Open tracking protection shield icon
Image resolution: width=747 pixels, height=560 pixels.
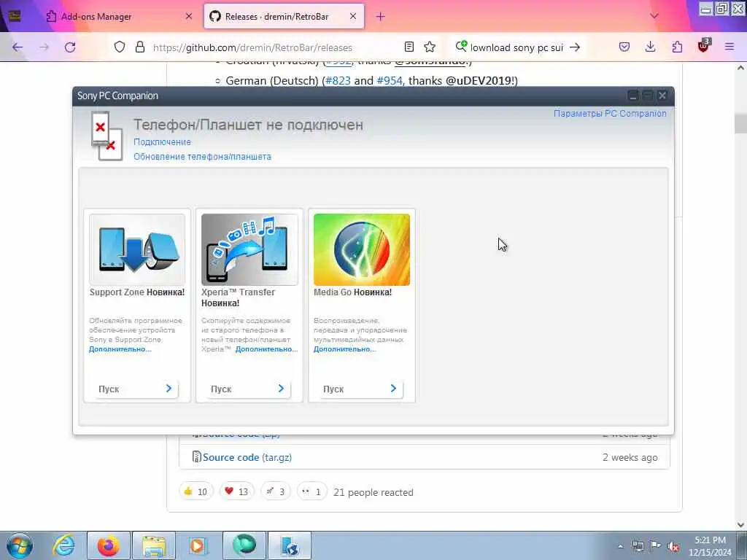click(x=120, y=47)
